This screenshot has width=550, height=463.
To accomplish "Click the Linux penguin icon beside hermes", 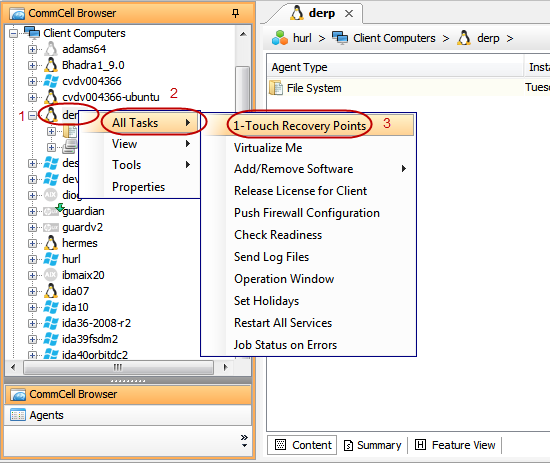I will coord(51,243).
